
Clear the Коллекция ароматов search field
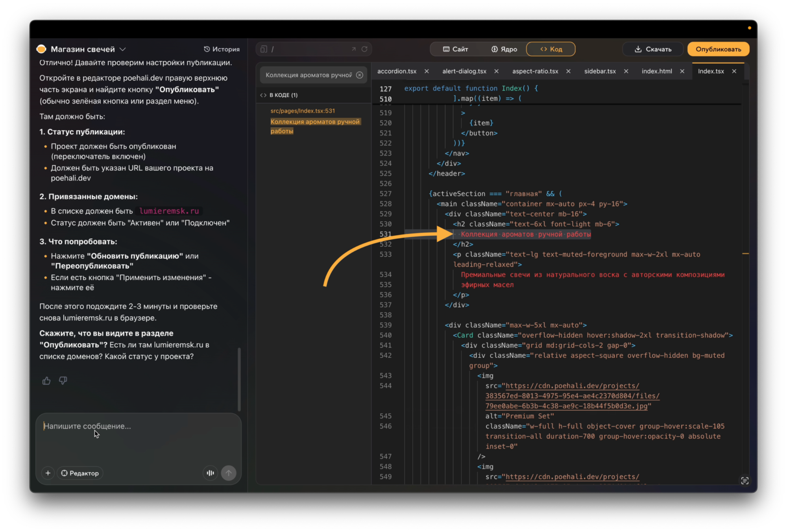360,75
